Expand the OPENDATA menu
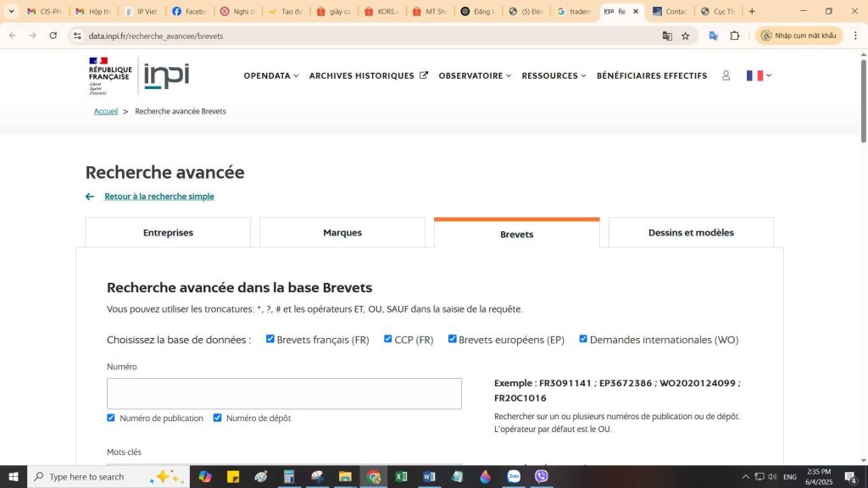 (x=271, y=75)
